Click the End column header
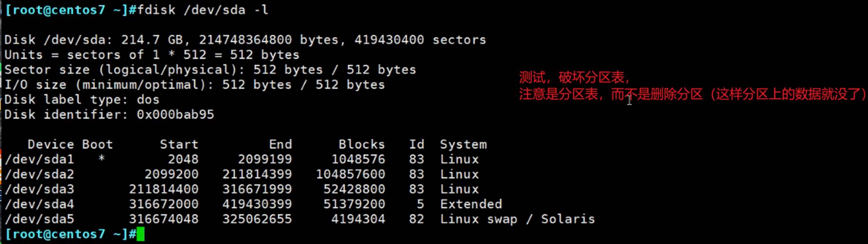The image size is (868, 244). click(x=280, y=145)
